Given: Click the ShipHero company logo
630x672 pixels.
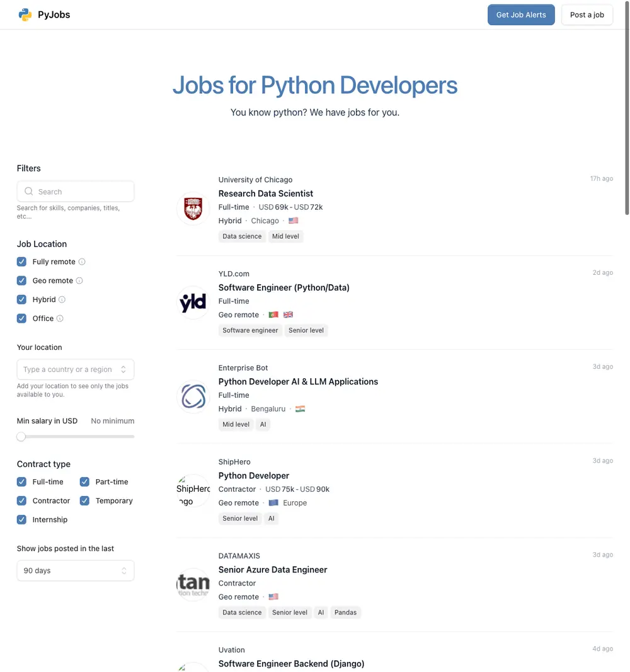Looking at the screenshot, I should pos(193,490).
